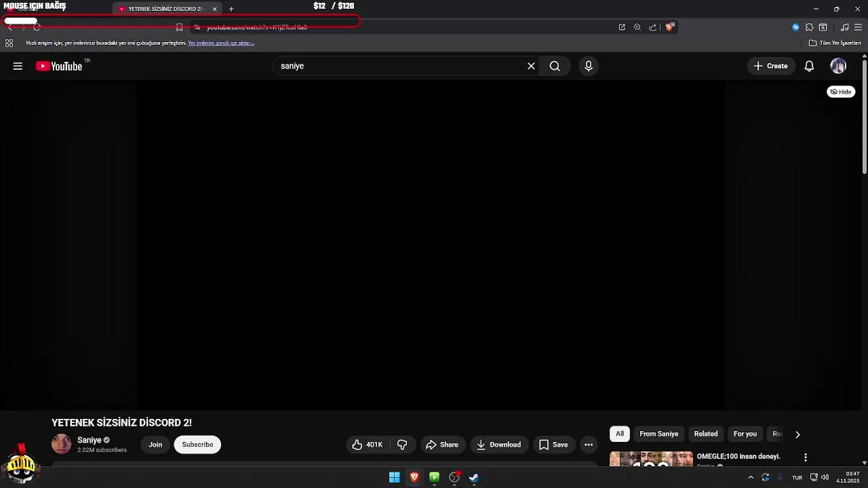This screenshot has width=868, height=488.
Task: Click the browser address bar URL
Action: [257, 27]
